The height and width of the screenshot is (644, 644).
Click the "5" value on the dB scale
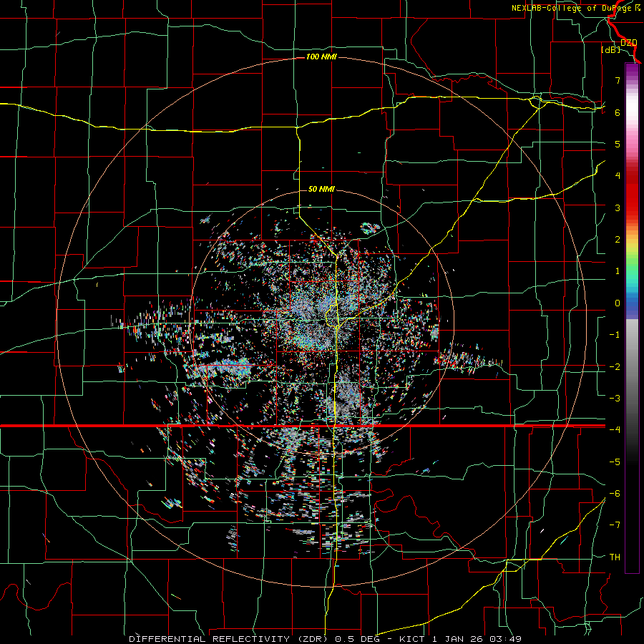[618, 144]
